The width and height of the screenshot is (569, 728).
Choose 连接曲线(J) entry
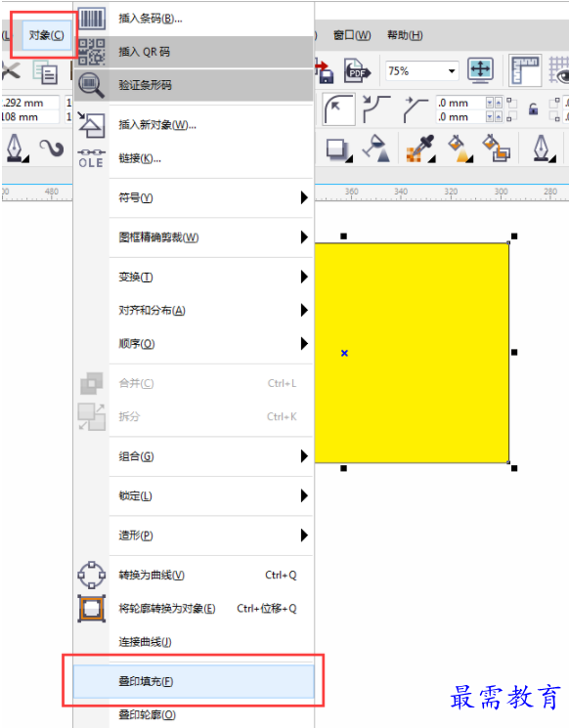coord(194,642)
